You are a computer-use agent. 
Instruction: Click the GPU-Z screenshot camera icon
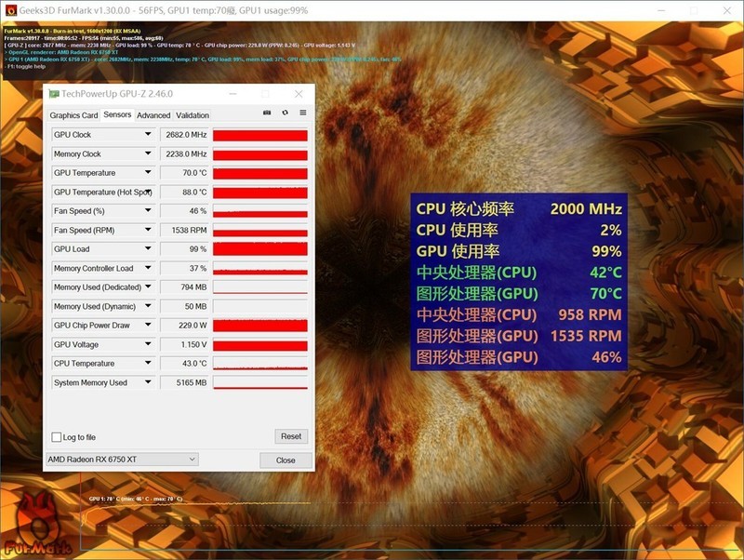[267, 113]
